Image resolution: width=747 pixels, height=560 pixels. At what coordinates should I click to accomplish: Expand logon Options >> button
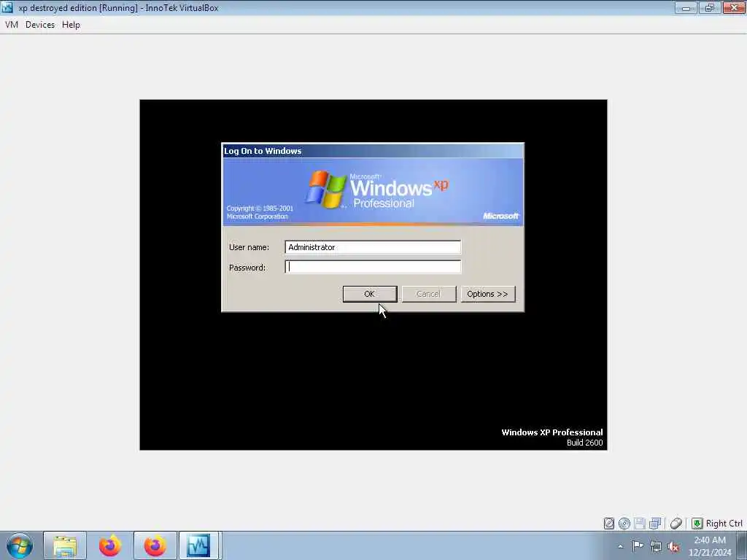click(x=488, y=294)
